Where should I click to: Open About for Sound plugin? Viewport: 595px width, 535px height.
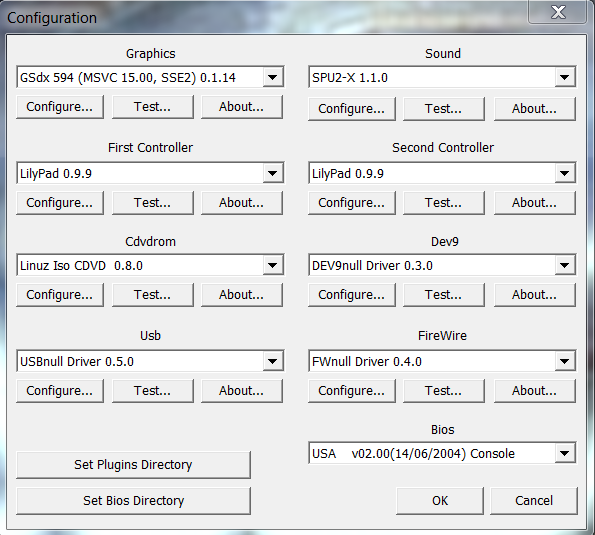click(x=534, y=109)
